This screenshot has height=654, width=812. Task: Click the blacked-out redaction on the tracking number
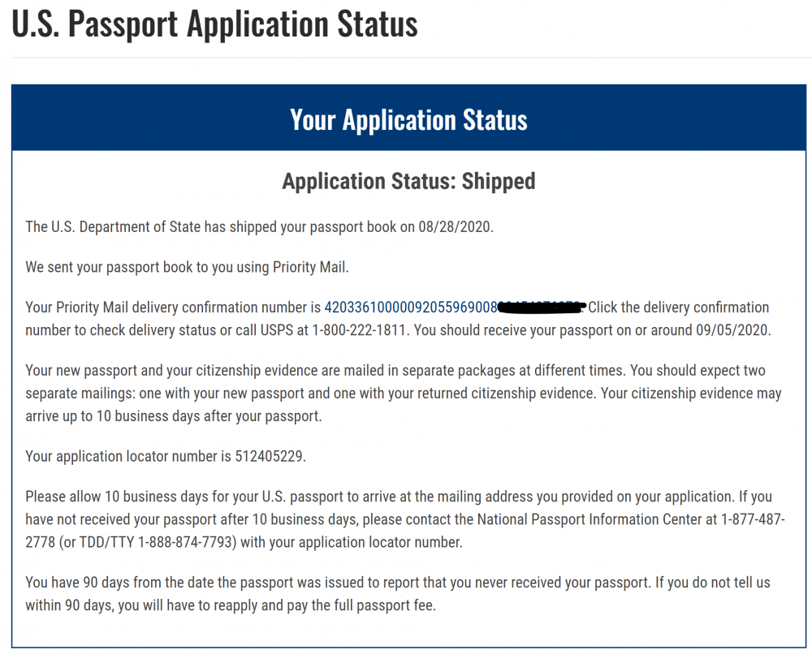pos(541,308)
